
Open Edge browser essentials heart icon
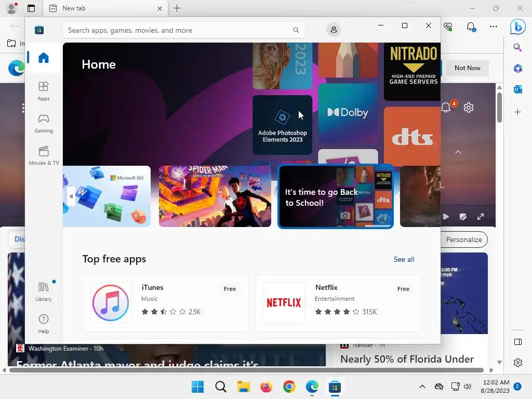coord(448,26)
